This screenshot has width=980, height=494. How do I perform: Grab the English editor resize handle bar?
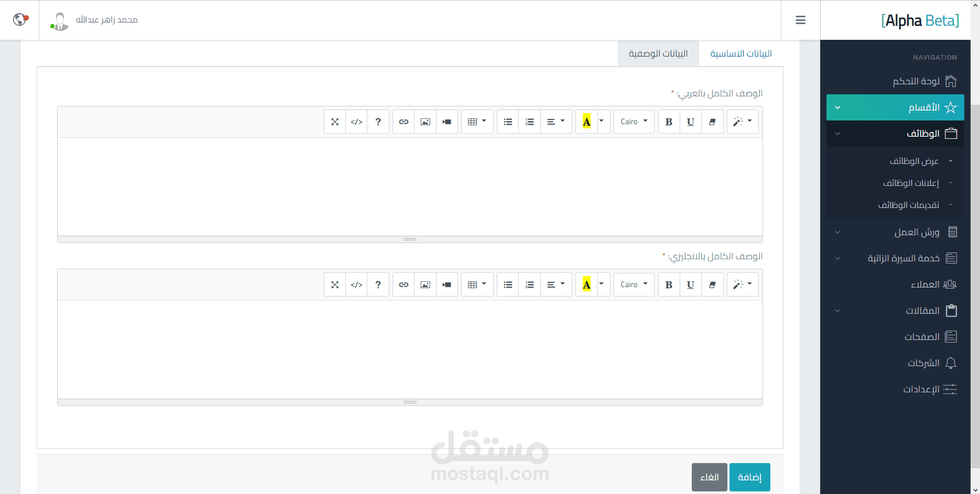[x=410, y=402]
